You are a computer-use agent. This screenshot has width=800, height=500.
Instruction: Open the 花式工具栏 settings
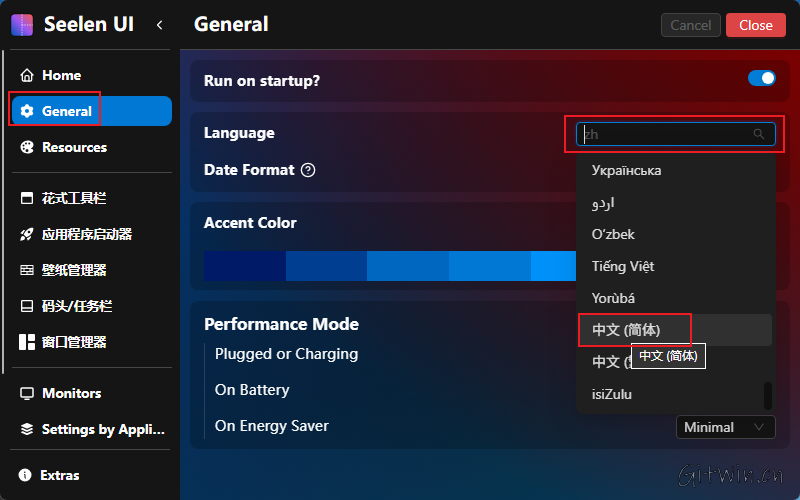(x=92, y=198)
